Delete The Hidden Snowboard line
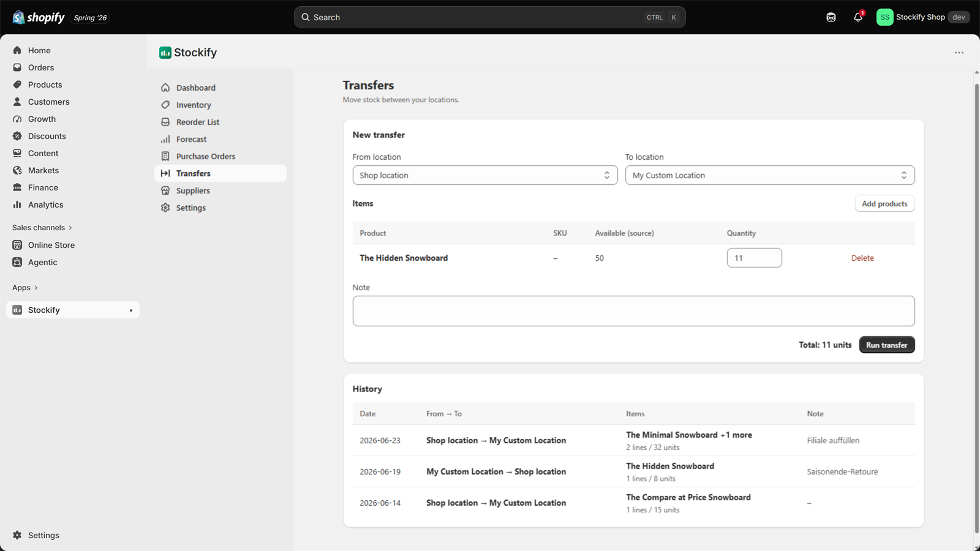Screen dimensions: 980x551 tap(862, 258)
